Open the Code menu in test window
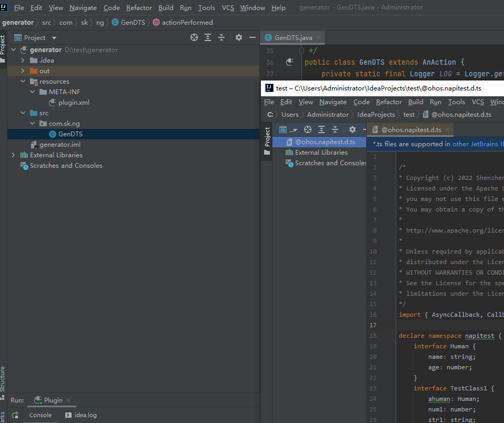This screenshot has width=504, height=423. pos(361,102)
